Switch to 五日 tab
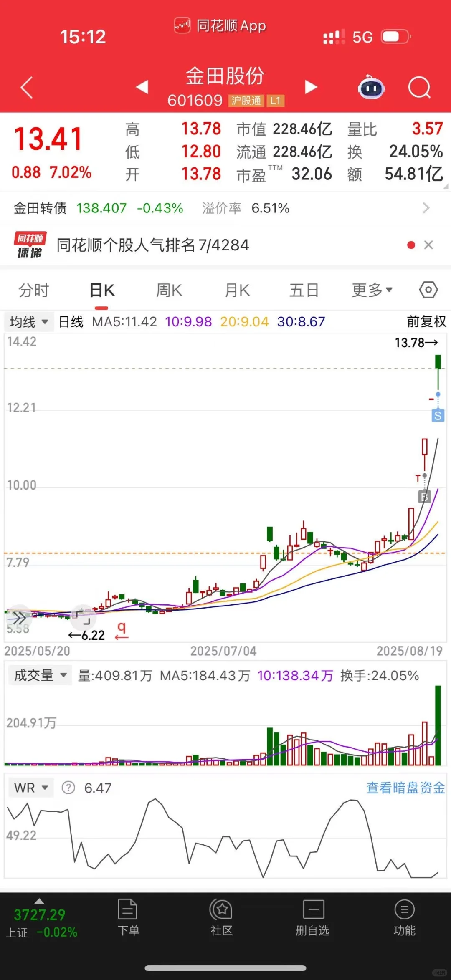This screenshot has width=451, height=980. click(304, 290)
